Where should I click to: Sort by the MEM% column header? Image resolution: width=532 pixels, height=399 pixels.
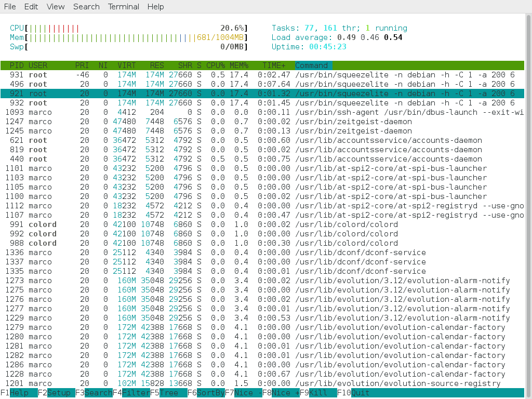239,65
